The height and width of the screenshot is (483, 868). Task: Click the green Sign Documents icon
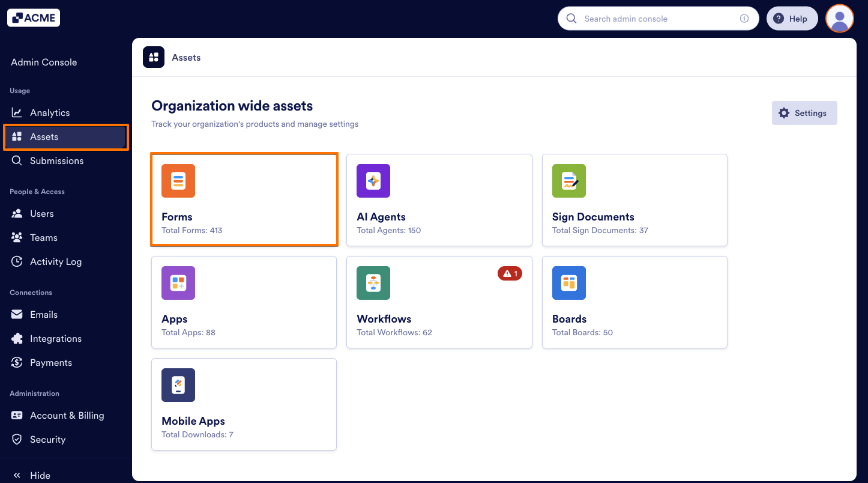(569, 181)
